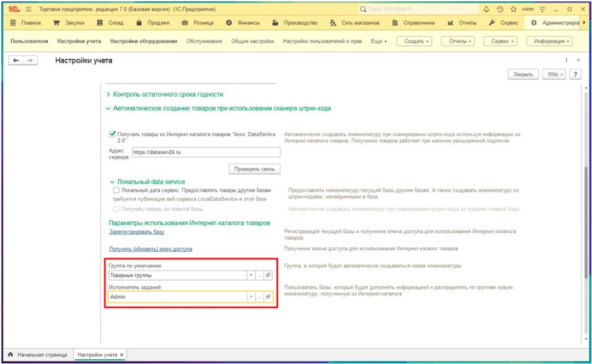This screenshot has height=364, width=592.
Task: Open the Справочники section
Action: click(x=413, y=22)
